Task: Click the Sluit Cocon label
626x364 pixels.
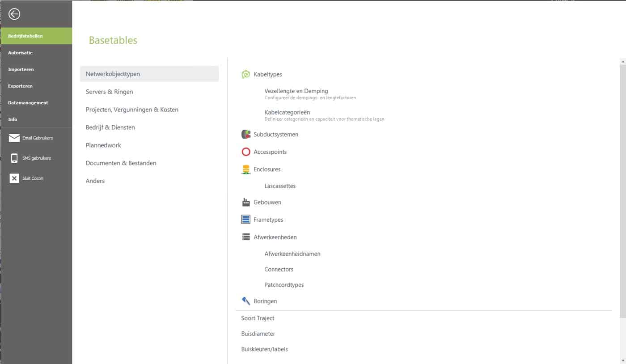Action: point(33,178)
